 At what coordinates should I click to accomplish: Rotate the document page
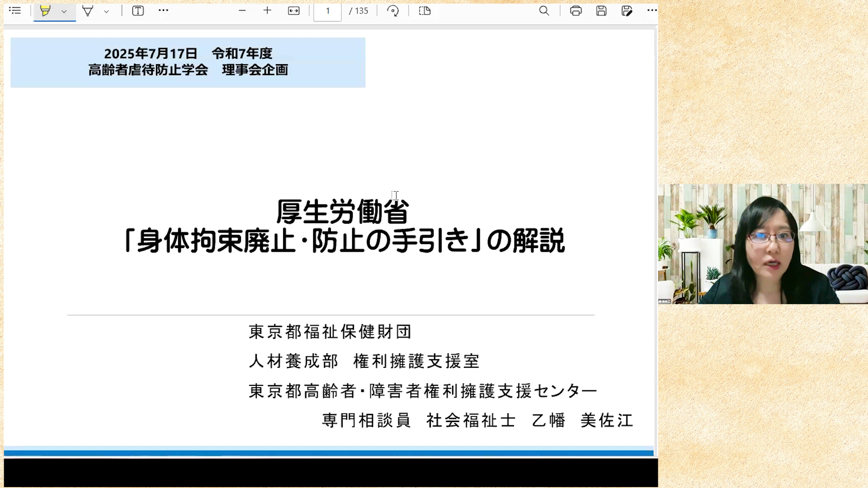click(x=393, y=11)
